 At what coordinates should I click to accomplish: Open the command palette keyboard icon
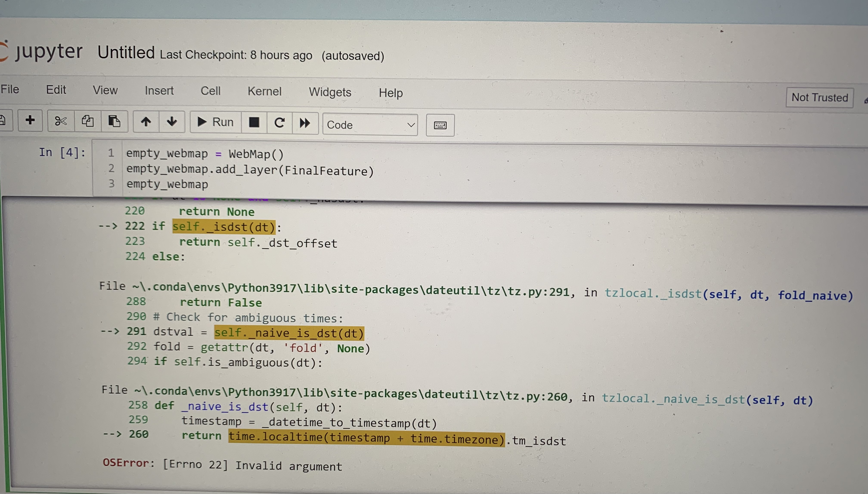pyautogui.click(x=440, y=126)
